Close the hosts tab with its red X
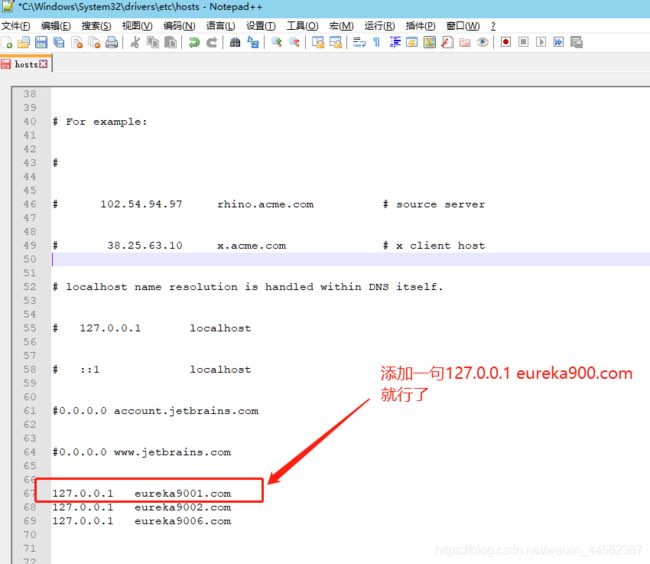The width and height of the screenshot is (650, 564). pyautogui.click(x=43, y=64)
